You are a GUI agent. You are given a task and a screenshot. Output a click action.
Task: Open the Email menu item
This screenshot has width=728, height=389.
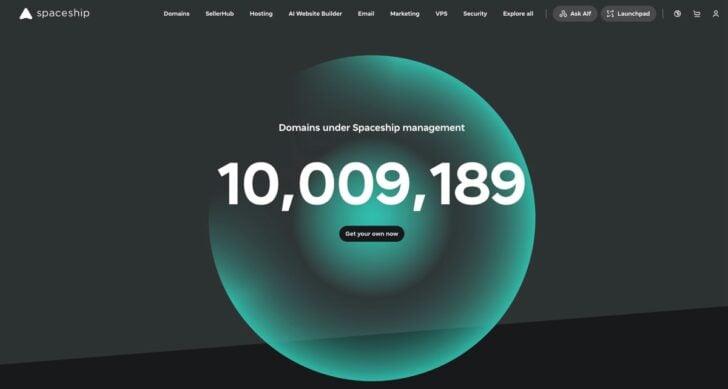pyautogui.click(x=366, y=14)
